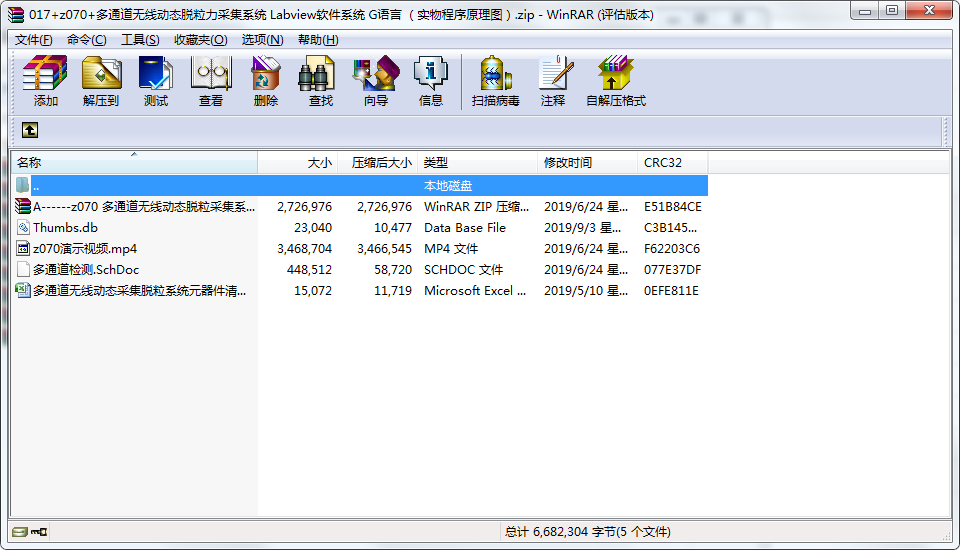Click the Excel icon for 元器件清单 file
The width and height of the screenshot is (960, 550).
(x=23, y=290)
